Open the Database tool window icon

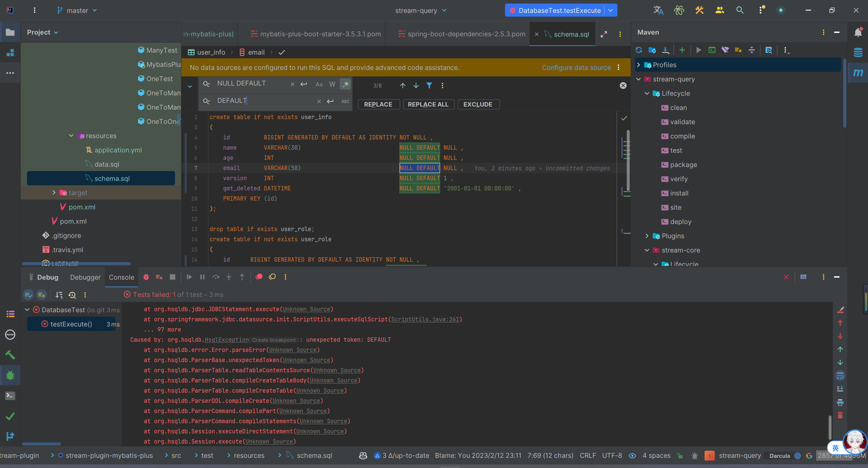pos(858,52)
